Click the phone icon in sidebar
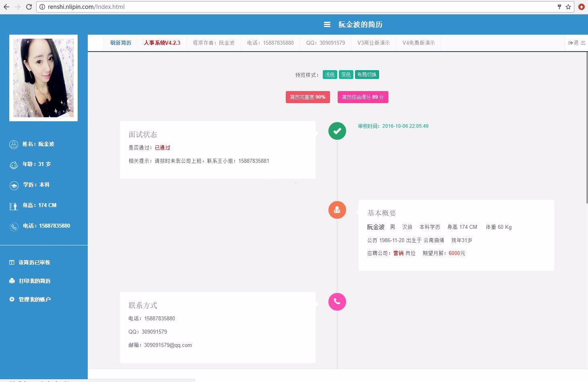 pos(14,226)
